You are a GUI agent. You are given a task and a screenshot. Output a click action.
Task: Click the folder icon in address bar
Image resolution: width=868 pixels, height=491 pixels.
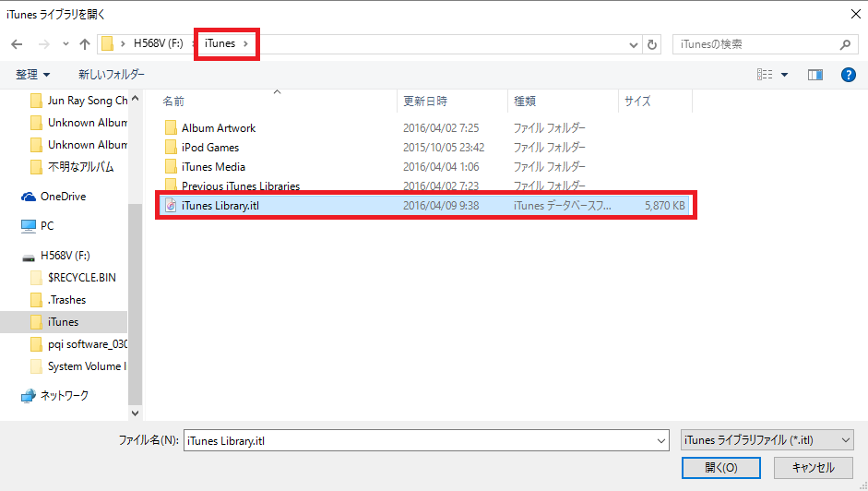tap(107, 43)
